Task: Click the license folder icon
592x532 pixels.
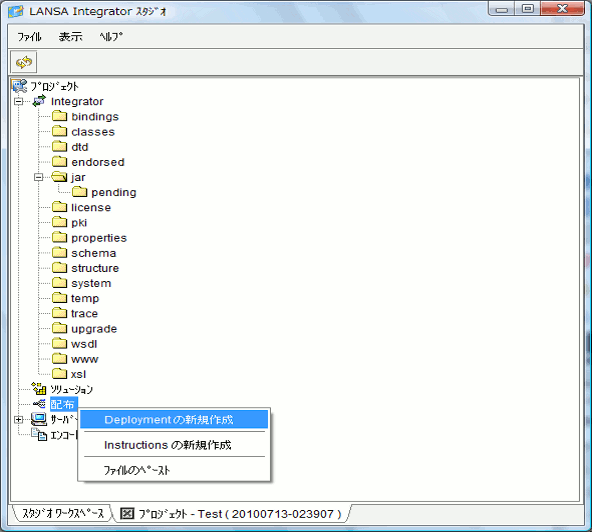Action: pyautogui.click(x=59, y=207)
